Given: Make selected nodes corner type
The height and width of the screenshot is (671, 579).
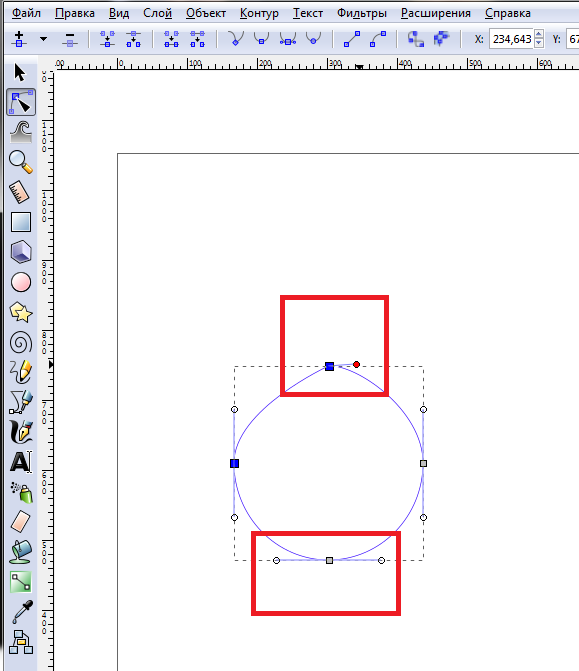Looking at the screenshot, I should tap(235, 38).
